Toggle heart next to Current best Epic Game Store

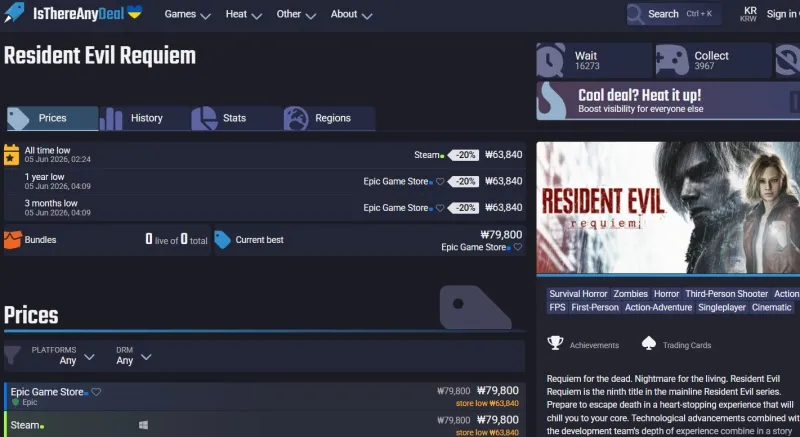[518, 247]
